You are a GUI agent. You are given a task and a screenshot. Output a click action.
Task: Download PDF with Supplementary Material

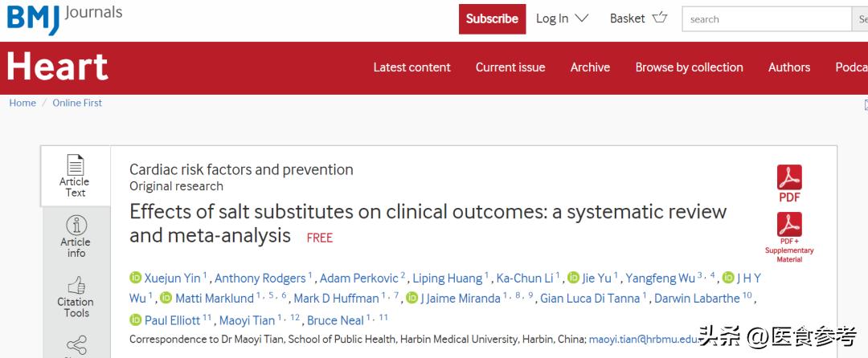789,225
